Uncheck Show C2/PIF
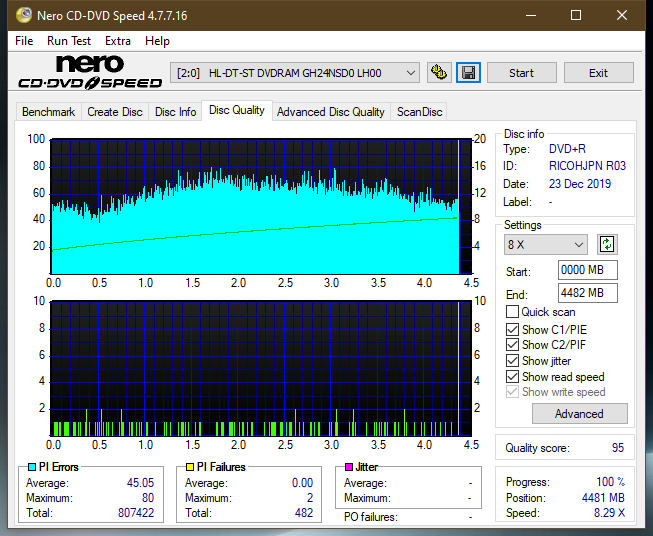653x536 pixels. pos(512,345)
